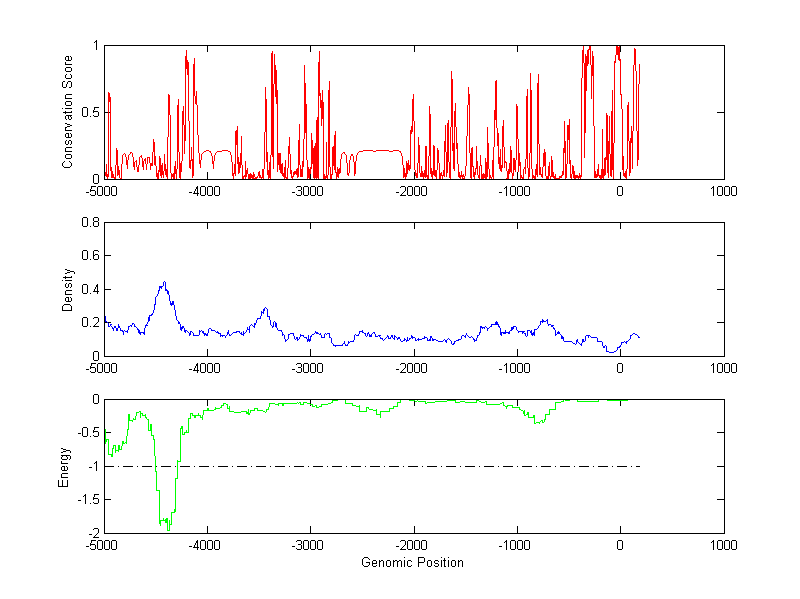This screenshot has height=599, width=800.
Task: Click the Density y-axis label
Action: 68,289
